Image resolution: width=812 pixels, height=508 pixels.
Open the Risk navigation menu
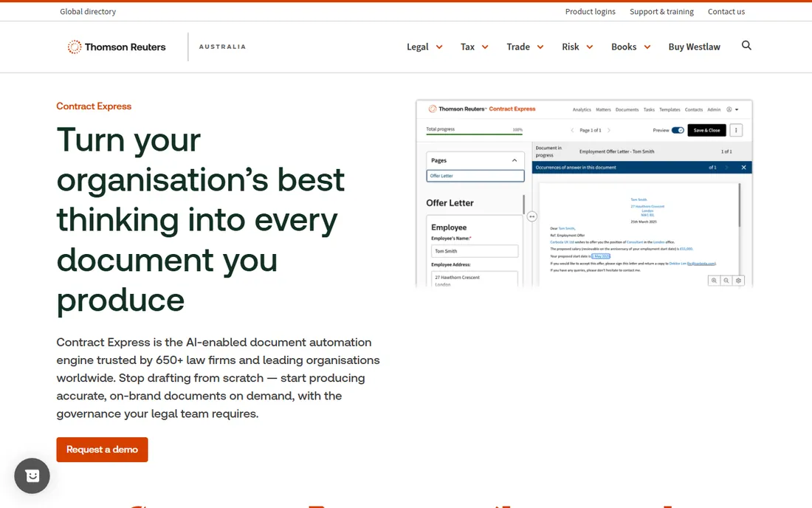click(571, 47)
